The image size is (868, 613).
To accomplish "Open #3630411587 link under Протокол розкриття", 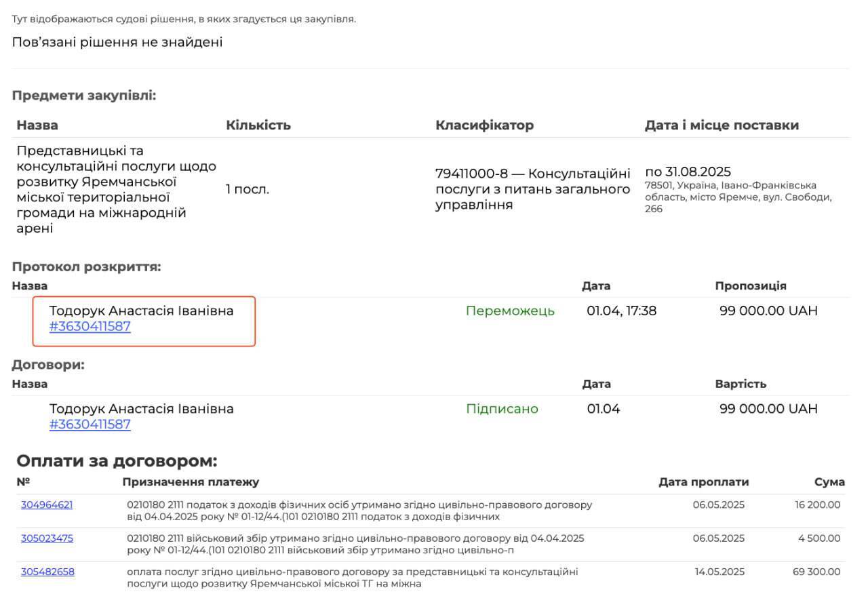I will click(90, 327).
